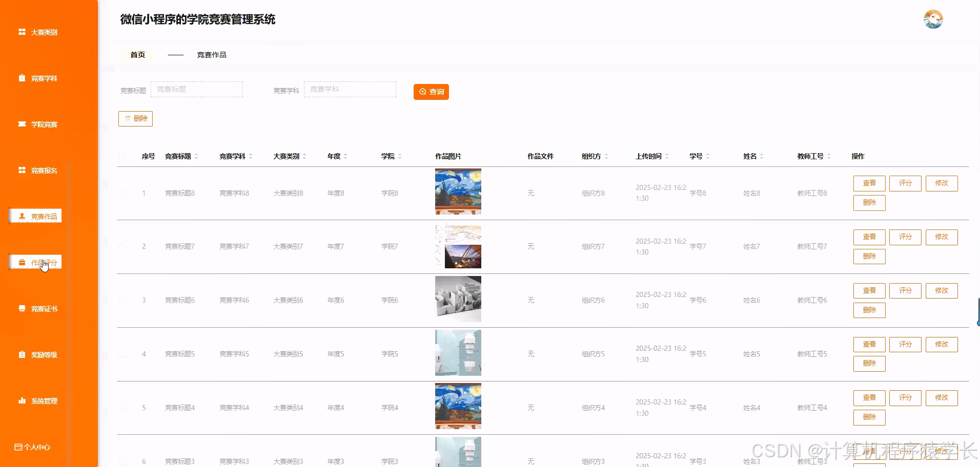Click 修改 for row 竞赛标题7
The width and height of the screenshot is (980, 467).
pos(942,237)
